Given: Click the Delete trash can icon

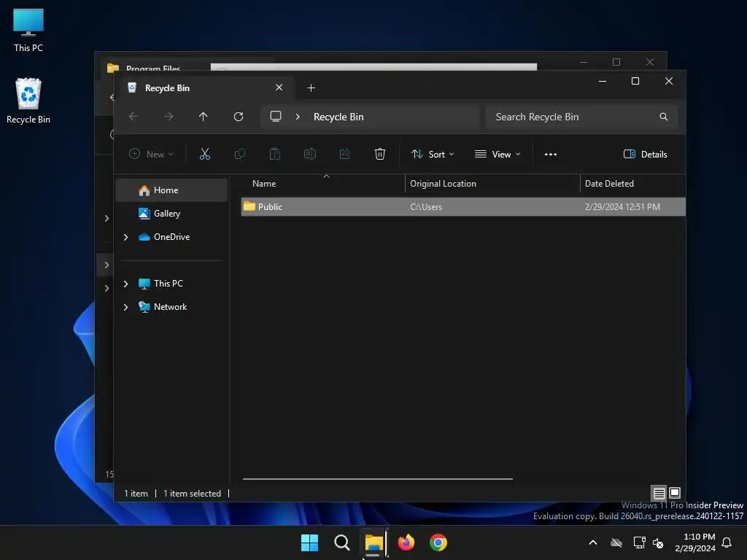Looking at the screenshot, I should click(379, 154).
